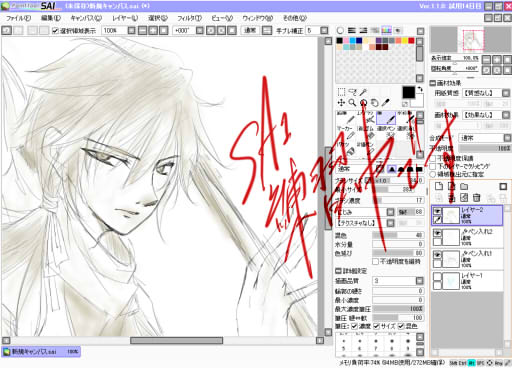Adjust the ブラシ濃度 density slider
Image resolution: width=512 pixels, height=368 pixels.
[x=398, y=201]
